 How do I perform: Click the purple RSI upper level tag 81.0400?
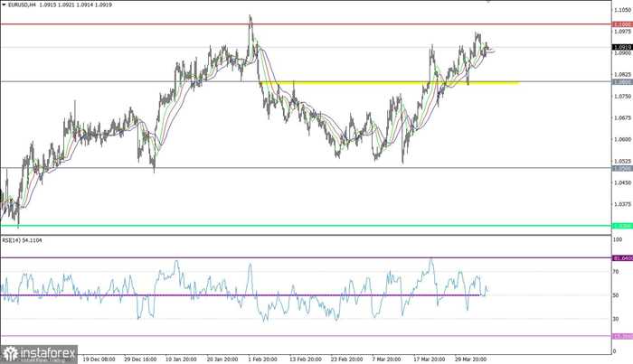pyautogui.click(x=622, y=258)
